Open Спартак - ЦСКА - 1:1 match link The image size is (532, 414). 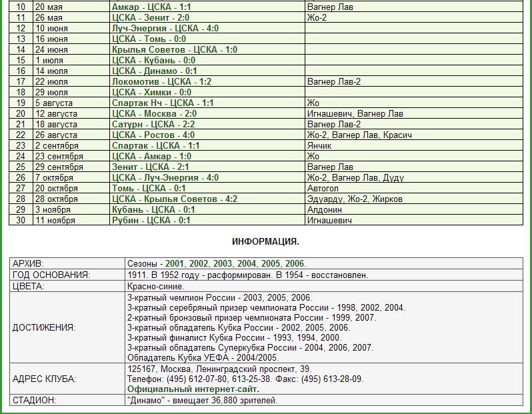click(156, 146)
